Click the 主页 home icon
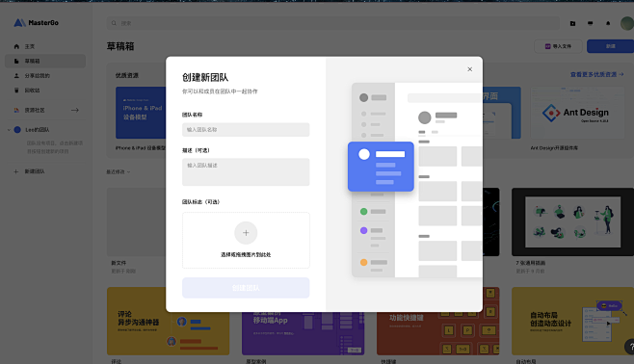Viewport: 634px width, 364px height. 16,46
